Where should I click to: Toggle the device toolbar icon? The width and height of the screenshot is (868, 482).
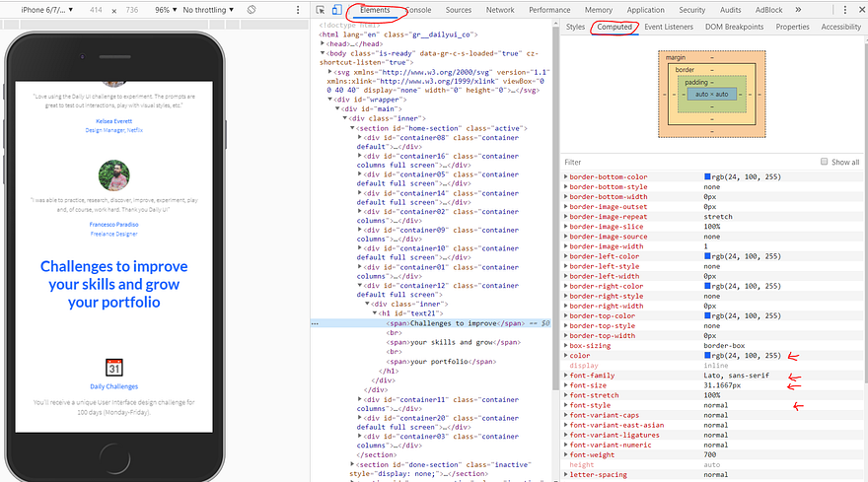[x=336, y=10]
